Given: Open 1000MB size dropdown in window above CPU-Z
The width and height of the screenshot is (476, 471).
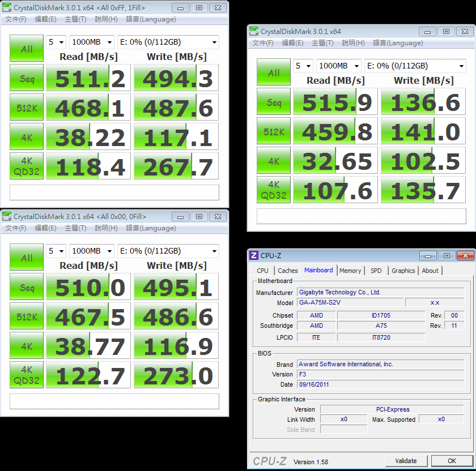Looking at the screenshot, I should click(x=339, y=66).
